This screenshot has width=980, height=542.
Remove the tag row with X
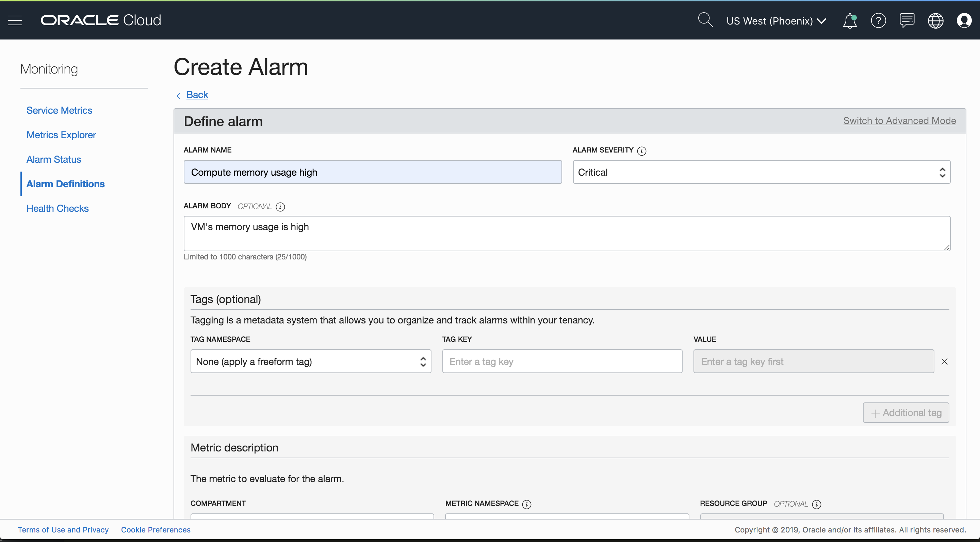coord(944,362)
